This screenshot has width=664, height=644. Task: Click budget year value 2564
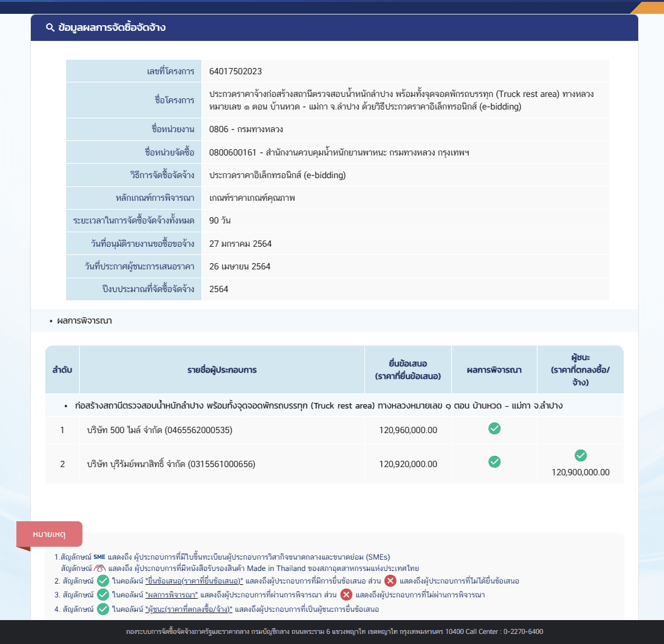point(218,290)
